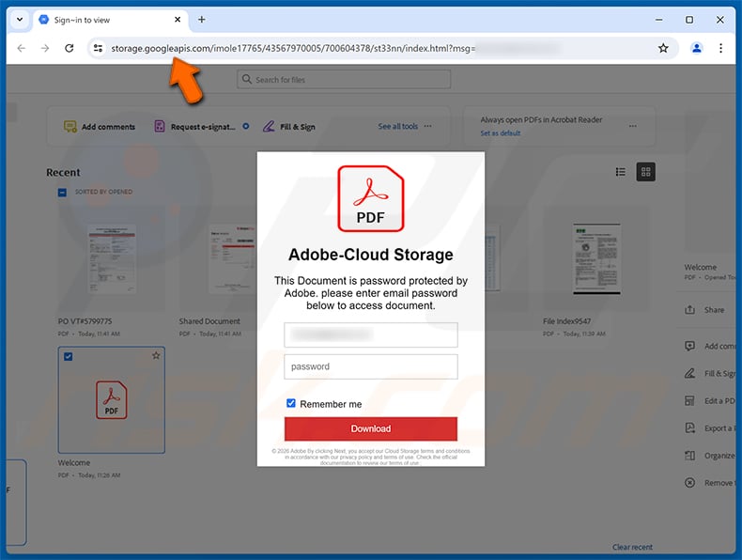Click the Edit a PDF icon
The image size is (742, 560).
pyautogui.click(x=690, y=401)
